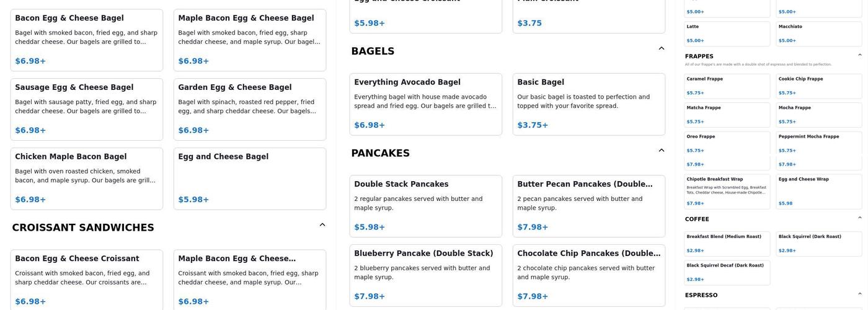868x310 pixels.
Task: Select the Bacon Egg & Cheese Bagel item
Action: pyautogui.click(x=87, y=40)
